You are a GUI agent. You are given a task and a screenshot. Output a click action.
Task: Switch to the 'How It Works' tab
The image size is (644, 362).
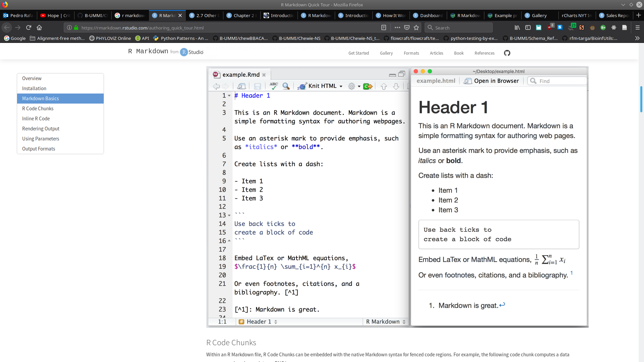391,15
